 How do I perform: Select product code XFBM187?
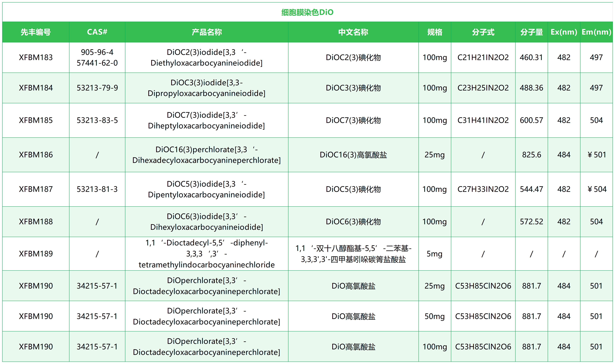[36, 189]
